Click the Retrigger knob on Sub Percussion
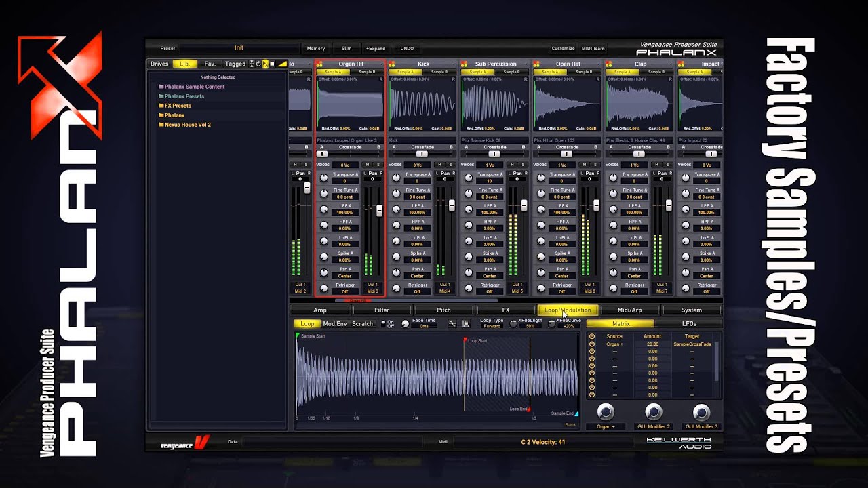868x488 pixels. pos(469,288)
